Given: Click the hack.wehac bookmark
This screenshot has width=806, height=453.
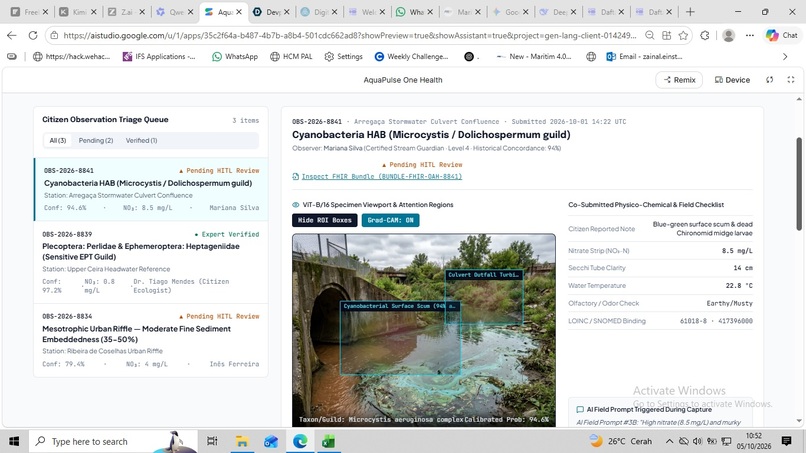Looking at the screenshot, I should pyautogui.click(x=71, y=57).
